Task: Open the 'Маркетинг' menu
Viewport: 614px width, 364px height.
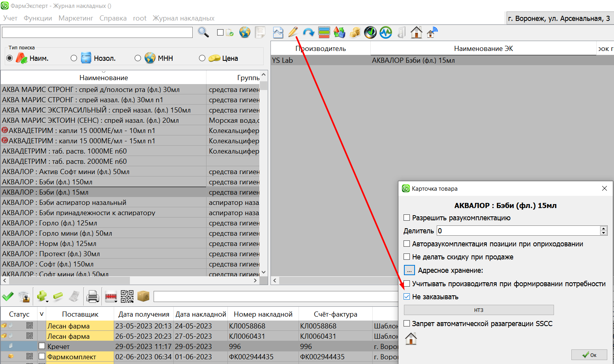Action: pos(76,18)
